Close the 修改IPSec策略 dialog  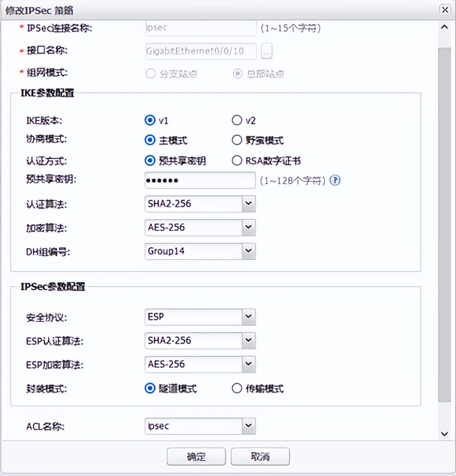[445, 10]
